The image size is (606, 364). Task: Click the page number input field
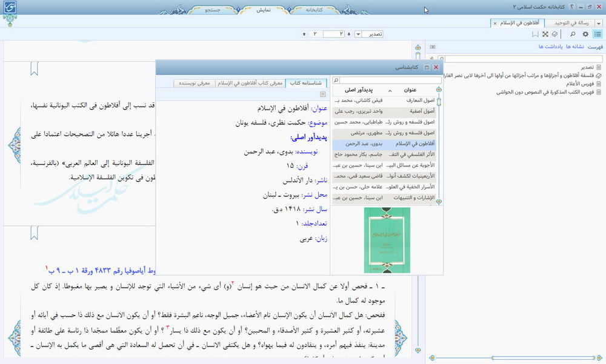pos(333,34)
